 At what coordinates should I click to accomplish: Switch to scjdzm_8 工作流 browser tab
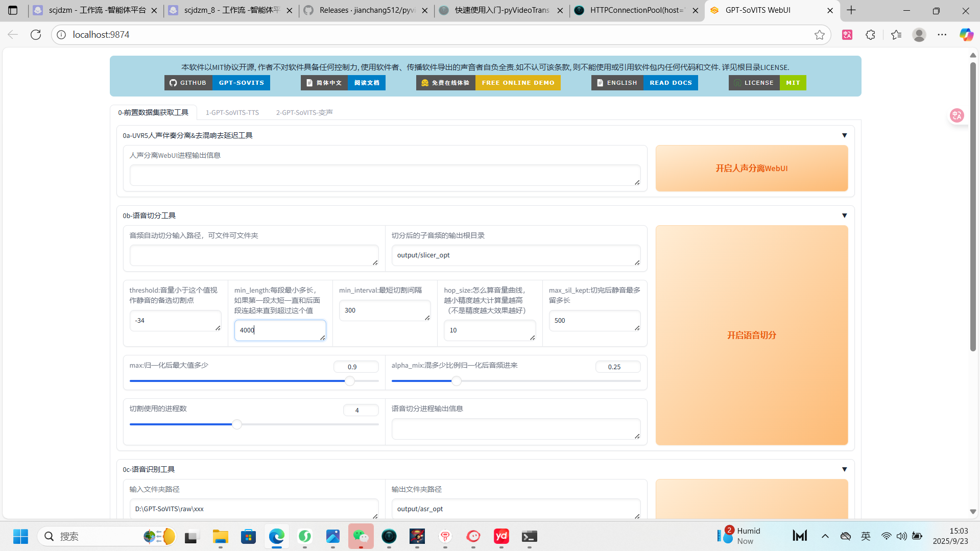(x=231, y=10)
